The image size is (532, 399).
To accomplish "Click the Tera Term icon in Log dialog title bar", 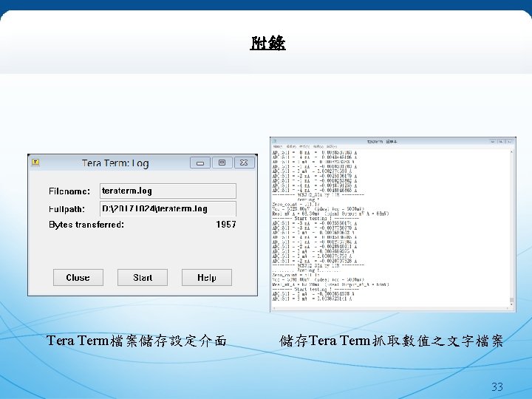I will (x=35, y=162).
